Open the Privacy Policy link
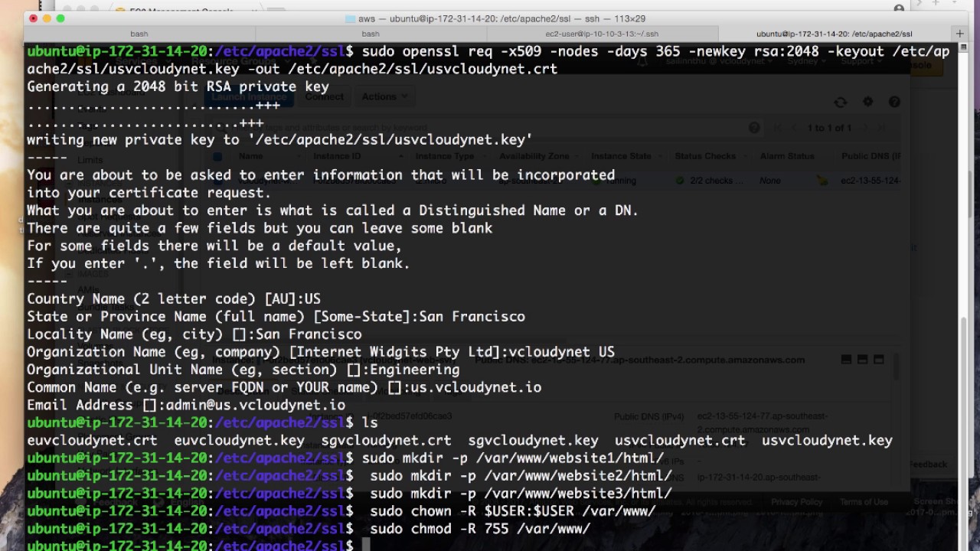The width and height of the screenshot is (980, 551). pos(796,502)
